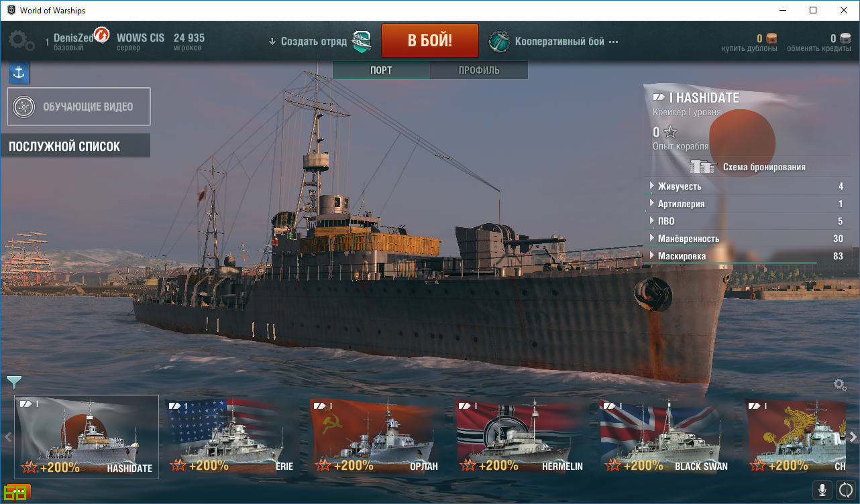The image size is (860, 504).
Task: Select the ОРЛАН ship card
Action: 376,436
